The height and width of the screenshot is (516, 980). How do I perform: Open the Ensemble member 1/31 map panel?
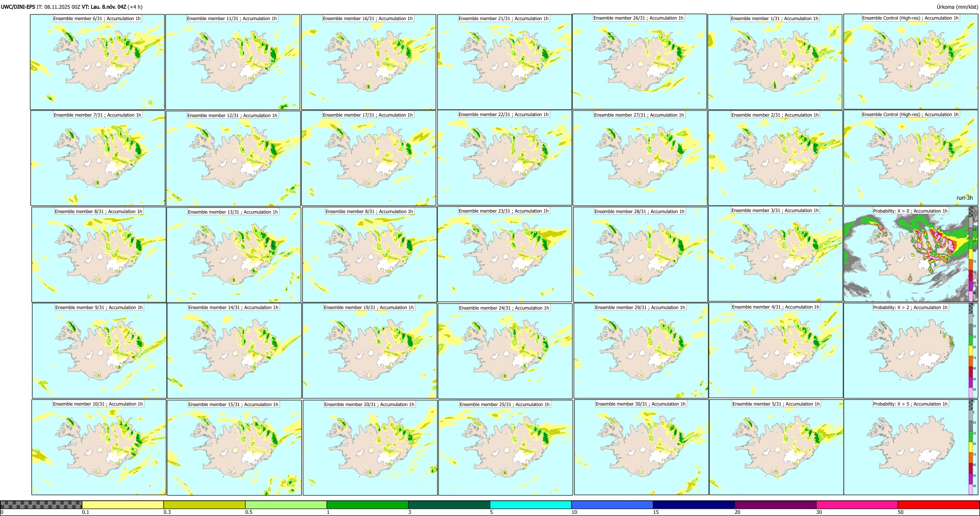click(x=775, y=62)
